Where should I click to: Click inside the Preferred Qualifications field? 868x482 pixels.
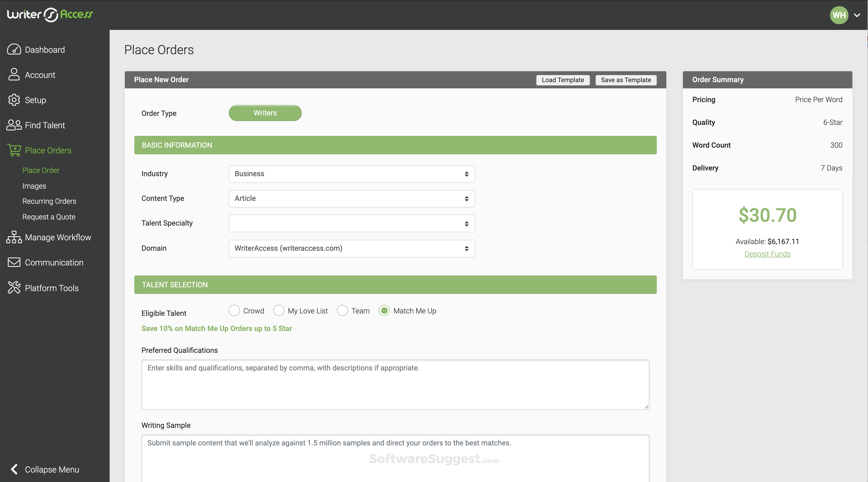pyautogui.click(x=395, y=384)
